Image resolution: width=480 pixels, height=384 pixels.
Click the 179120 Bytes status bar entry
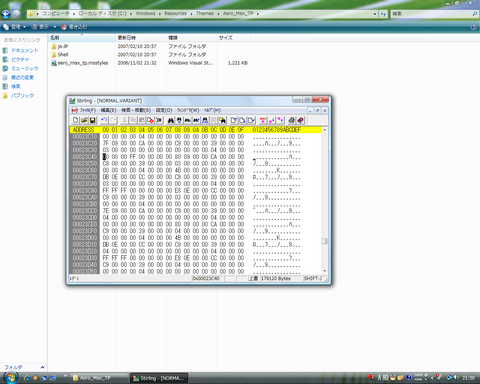276,278
